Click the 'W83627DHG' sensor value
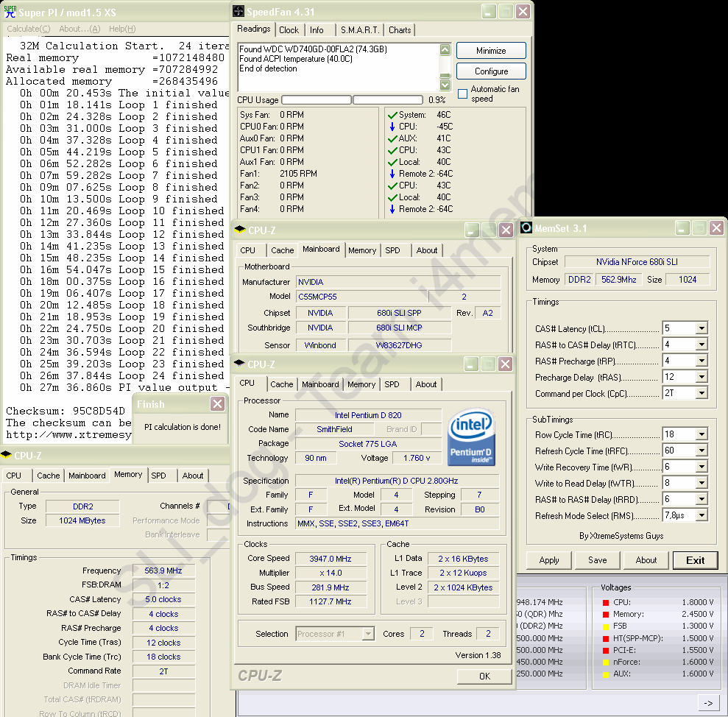The height and width of the screenshot is (717, 728). click(399, 345)
